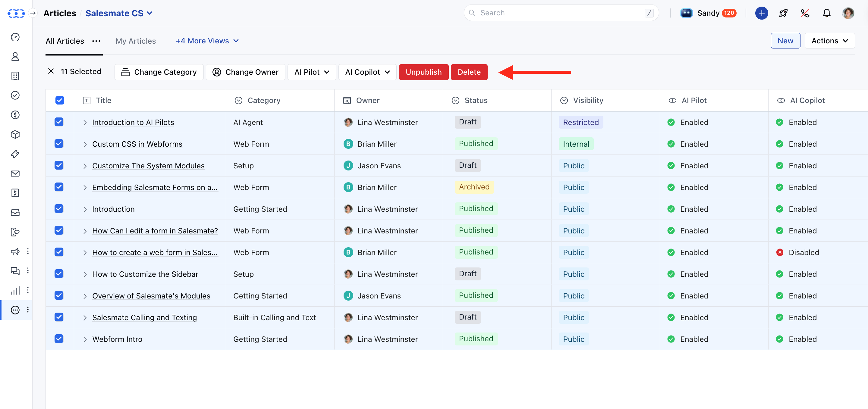
Task: Open Salesmate CS knowledge base dropdown
Action: [119, 13]
